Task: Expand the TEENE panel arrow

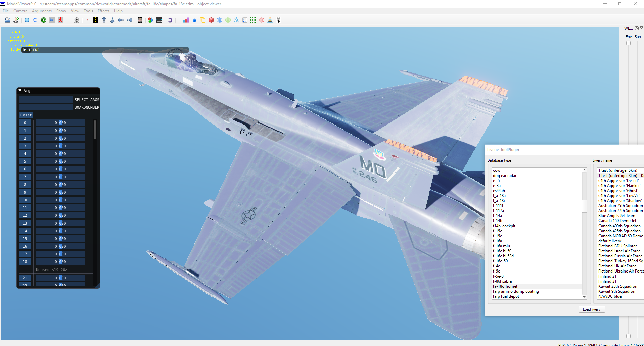Action: tap(25, 50)
